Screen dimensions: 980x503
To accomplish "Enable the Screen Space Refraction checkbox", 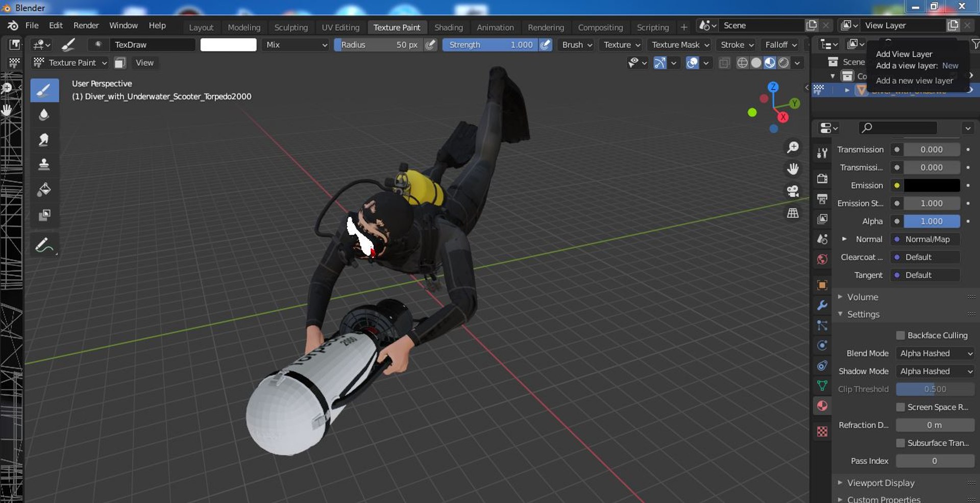I will [x=900, y=407].
